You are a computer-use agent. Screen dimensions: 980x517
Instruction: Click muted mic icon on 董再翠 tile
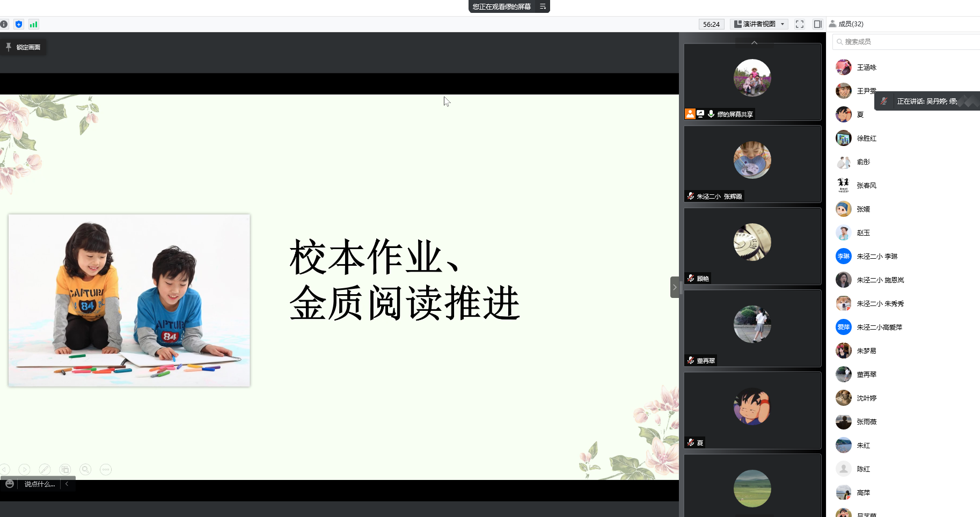click(x=691, y=360)
